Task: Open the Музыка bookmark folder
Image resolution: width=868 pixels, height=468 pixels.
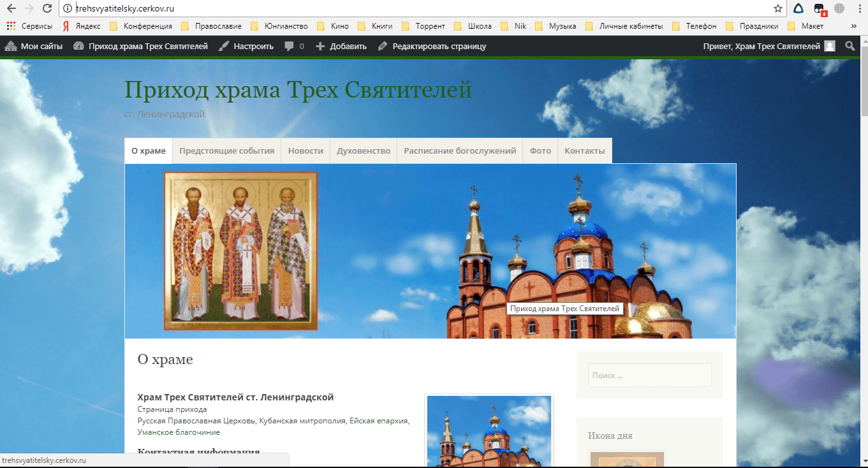Action: pyautogui.click(x=555, y=26)
